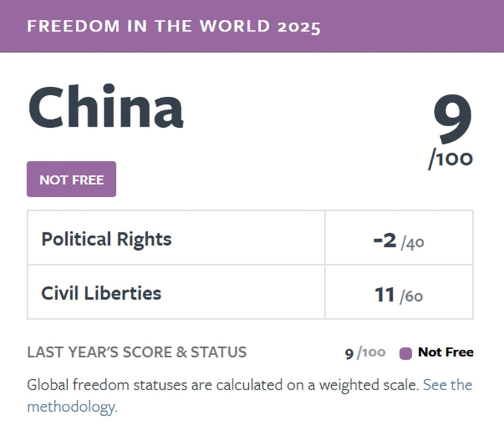This screenshot has height=430, width=504.
Task: Open the 'See the methodology' link
Action: point(447,385)
